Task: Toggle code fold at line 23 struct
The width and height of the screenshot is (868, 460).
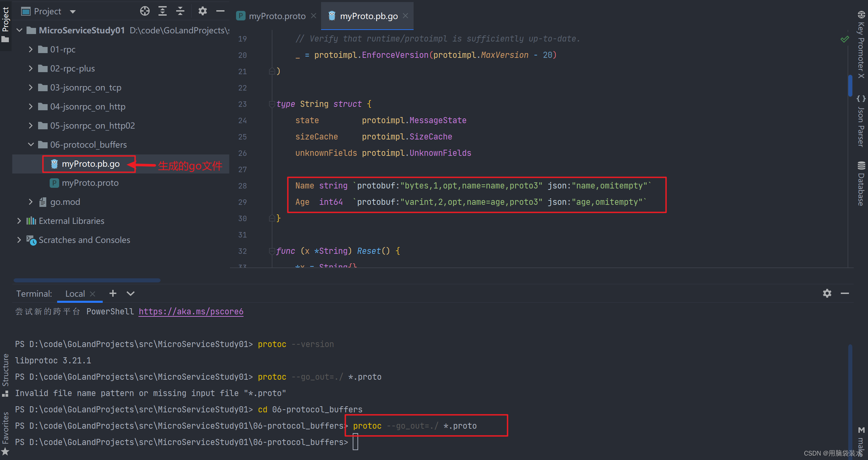Action: click(x=272, y=104)
